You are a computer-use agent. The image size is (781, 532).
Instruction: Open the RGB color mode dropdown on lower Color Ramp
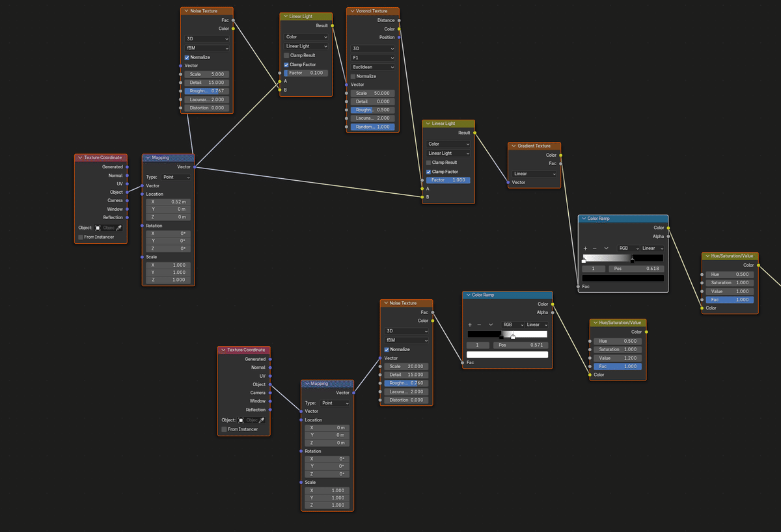point(513,325)
